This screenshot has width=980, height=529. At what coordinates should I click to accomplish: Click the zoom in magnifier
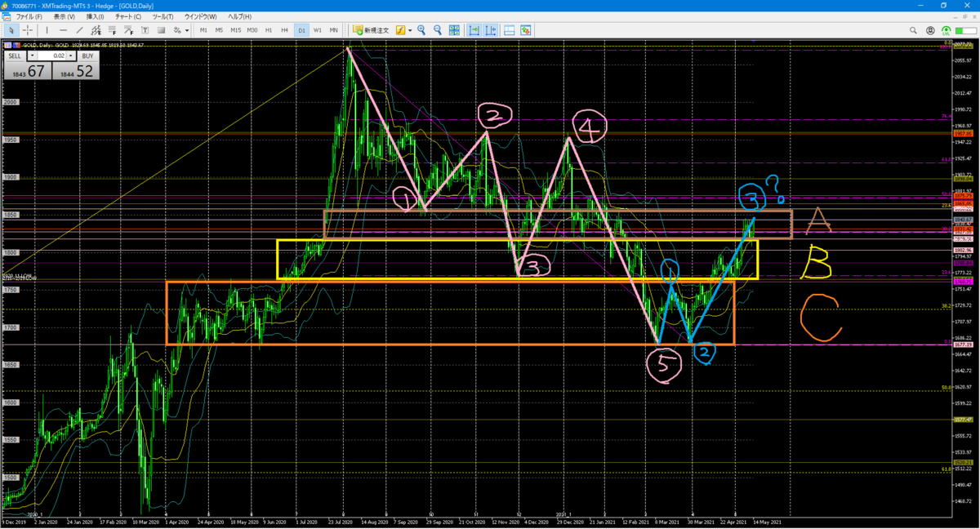coord(421,30)
